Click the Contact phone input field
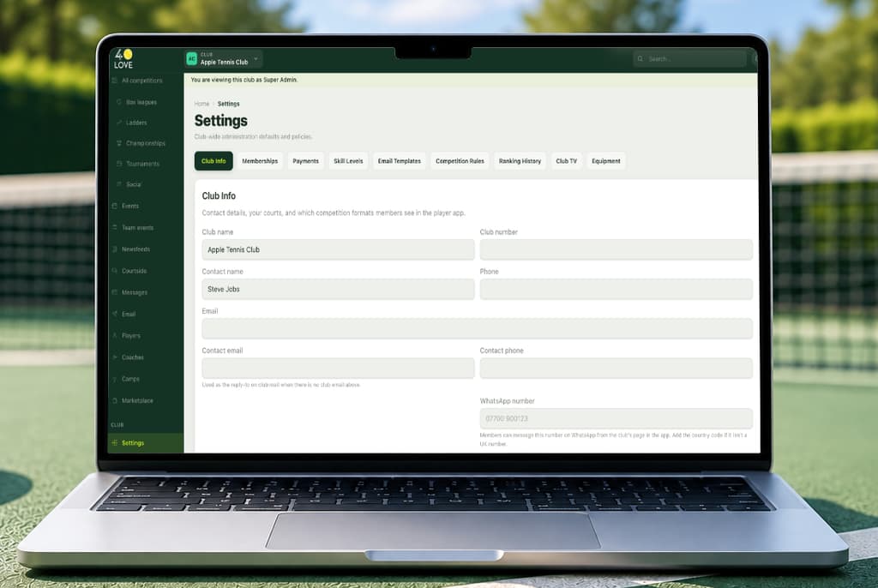The image size is (878, 588). coord(616,369)
